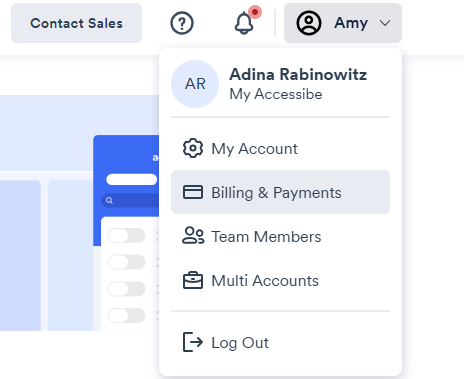
Task: Click the My Accessibe subtitle text
Action: click(276, 94)
